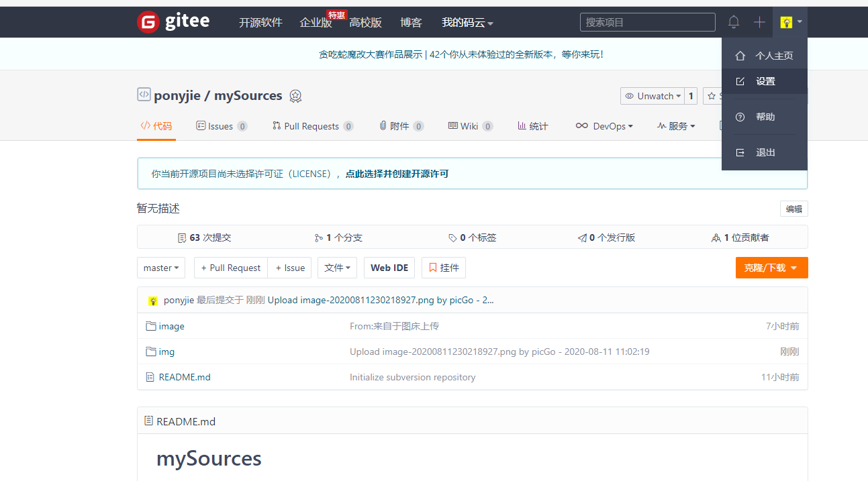Image resolution: width=868 pixels, height=481 pixels.
Task: Click the contributors icon
Action: (x=716, y=238)
